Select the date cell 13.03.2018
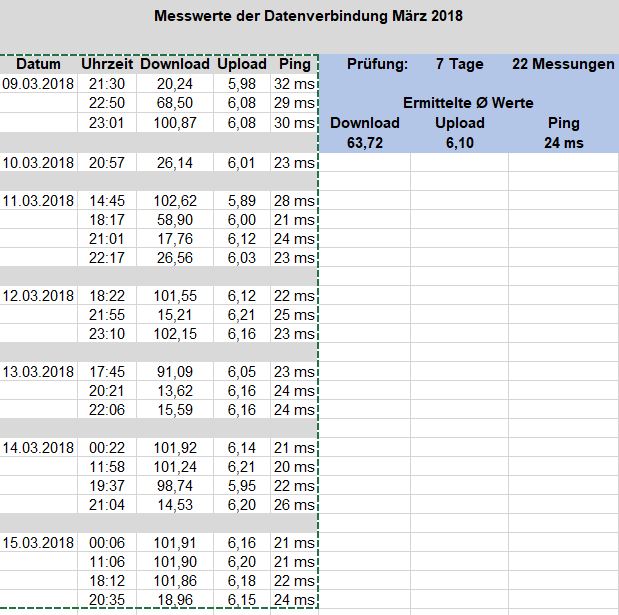Screen dimensions: 619x615 pyautogui.click(x=38, y=371)
